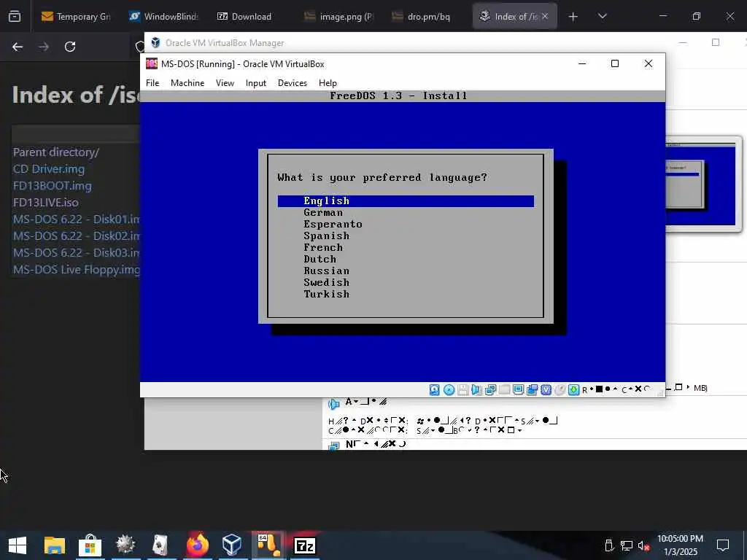Open the Input menu
This screenshot has height=560, width=747.
click(256, 83)
